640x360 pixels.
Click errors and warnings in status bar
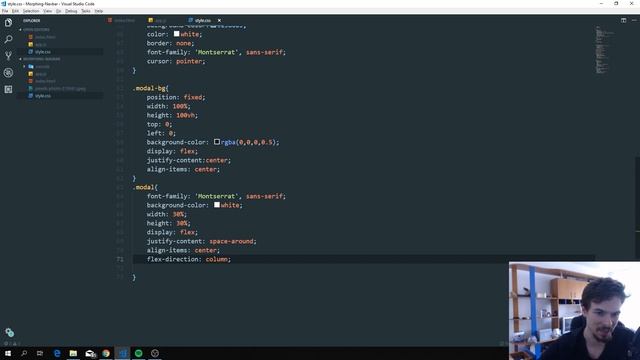[11, 344]
